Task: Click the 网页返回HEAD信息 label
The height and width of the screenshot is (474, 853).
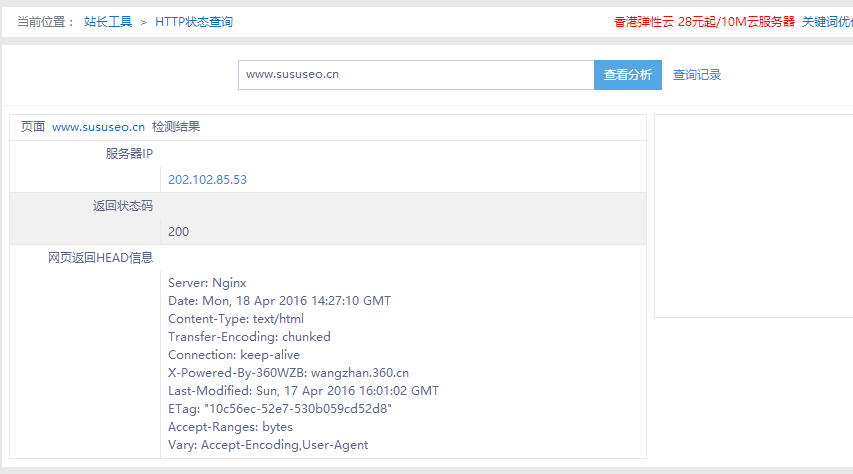Action: pos(100,257)
